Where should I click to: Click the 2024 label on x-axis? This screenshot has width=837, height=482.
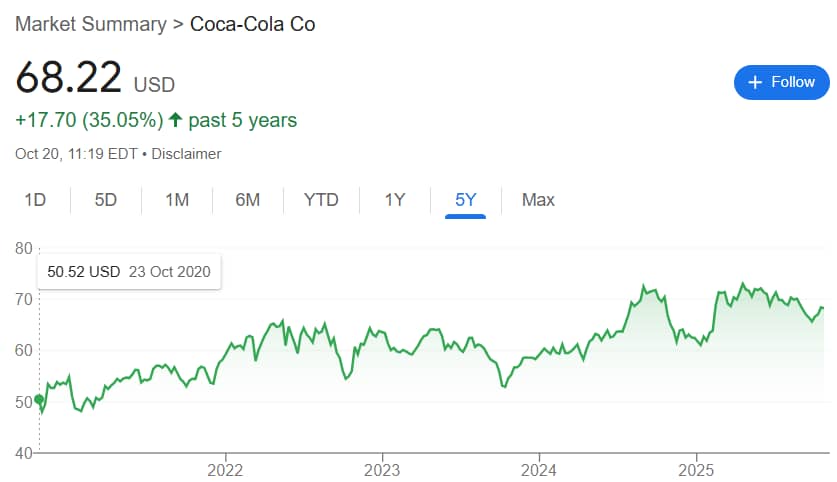pyautogui.click(x=539, y=470)
